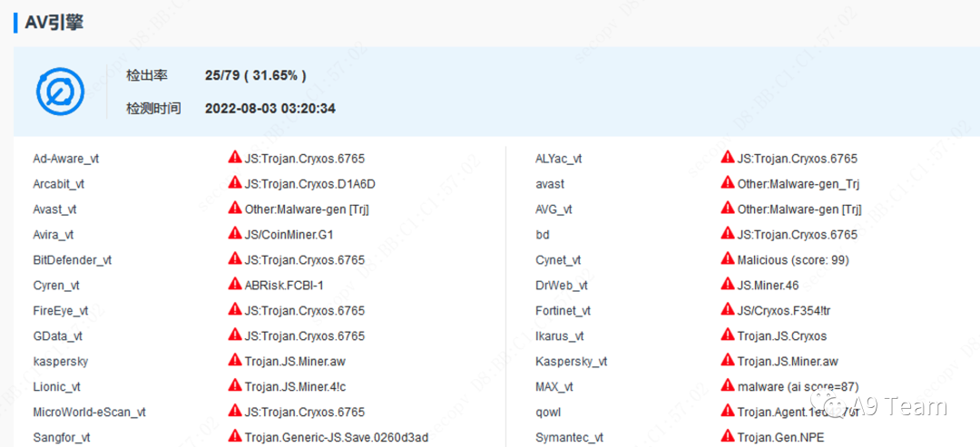Click the warning triangle in Cyren_vt row
Screen dimensions: 980x447
click(235, 284)
